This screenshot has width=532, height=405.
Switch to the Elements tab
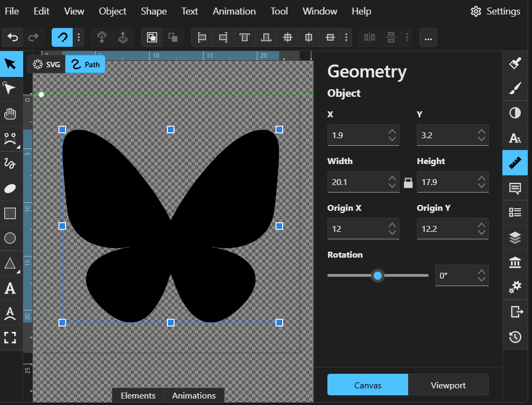138,395
